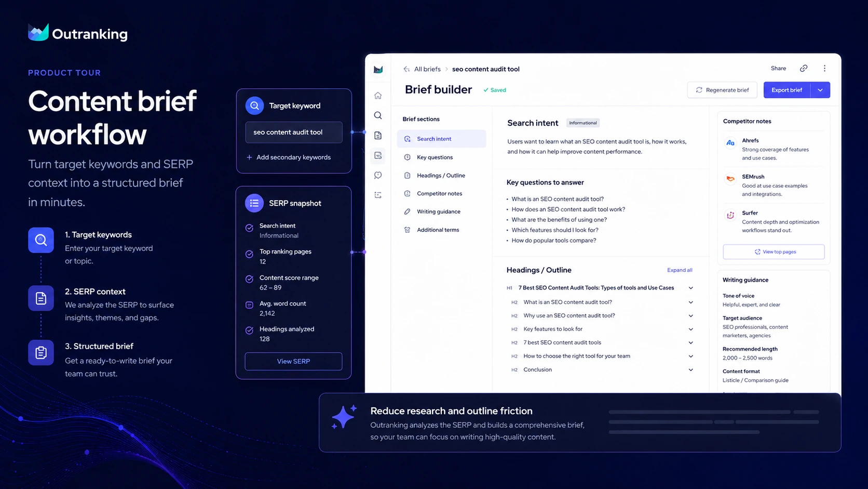868x489 pixels.
Task: Click the View SERP button
Action: (293, 362)
